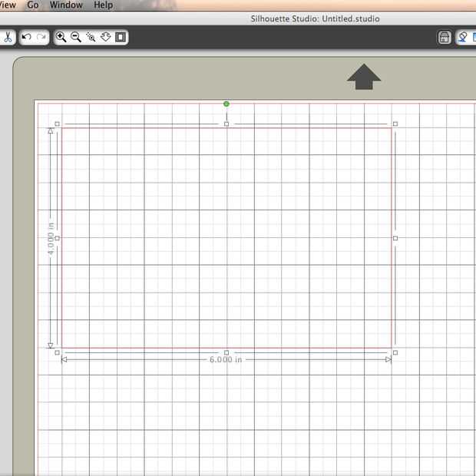The width and height of the screenshot is (476, 476).
Task: Click the bottom-center resize handle
Action: click(x=226, y=352)
